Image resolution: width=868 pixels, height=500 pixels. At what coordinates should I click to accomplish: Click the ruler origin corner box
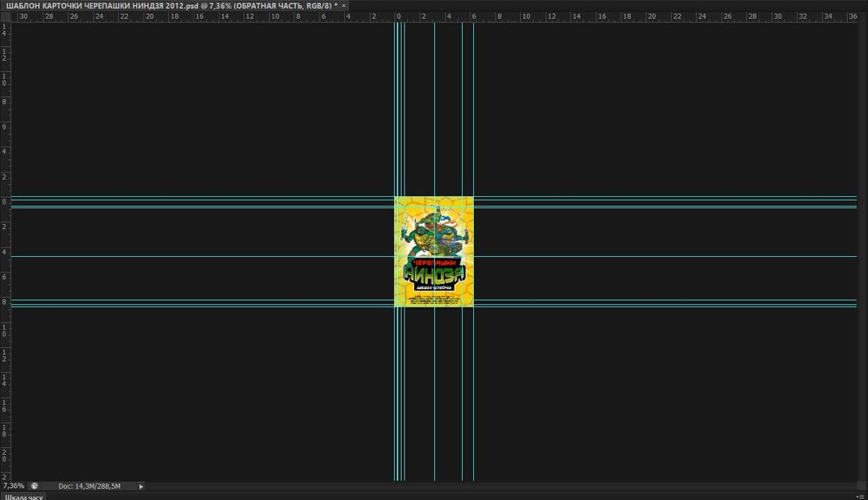(x=5, y=16)
